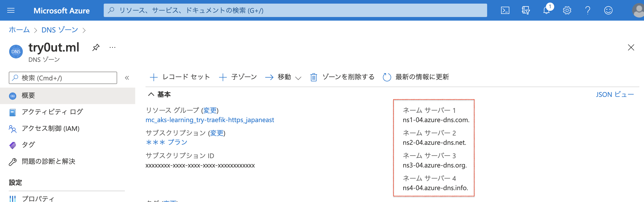Select the 概要 overview menu item

[68, 96]
